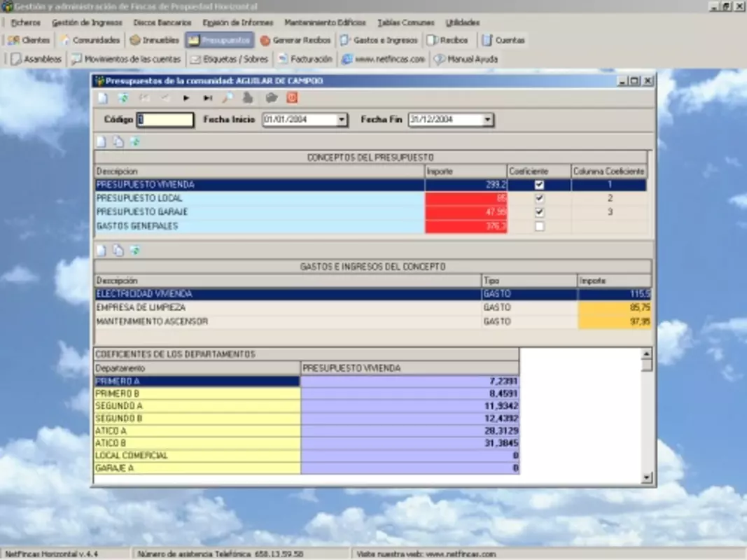This screenshot has width=747, height=560.
Task: Open the Comunidades toolbar section
Action: pos(90,41)
